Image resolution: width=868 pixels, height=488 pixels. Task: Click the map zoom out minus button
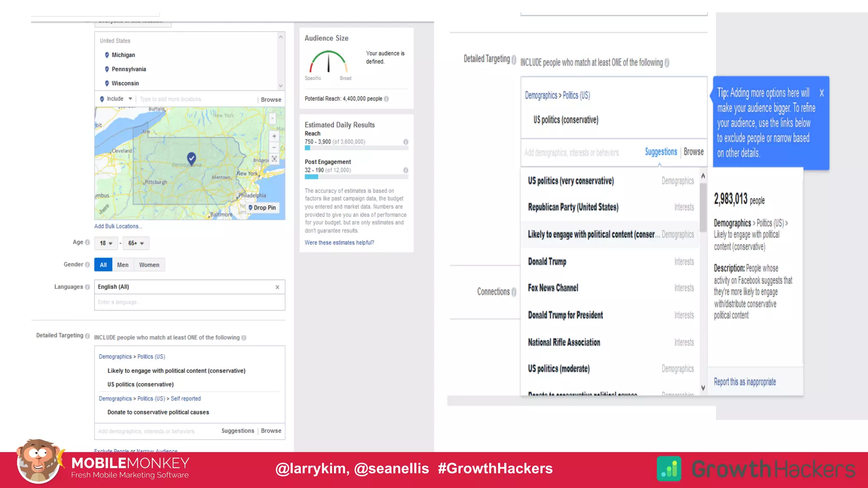(274, 147)
